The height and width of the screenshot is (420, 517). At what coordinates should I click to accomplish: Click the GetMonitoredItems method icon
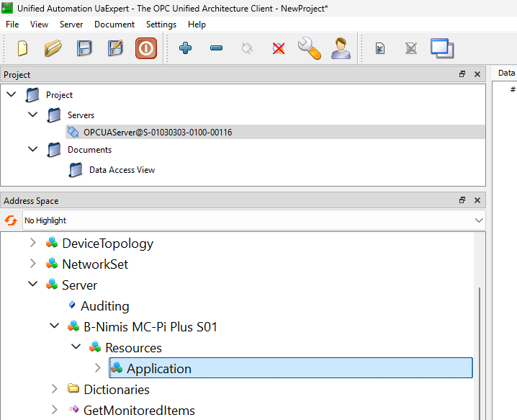73,409
